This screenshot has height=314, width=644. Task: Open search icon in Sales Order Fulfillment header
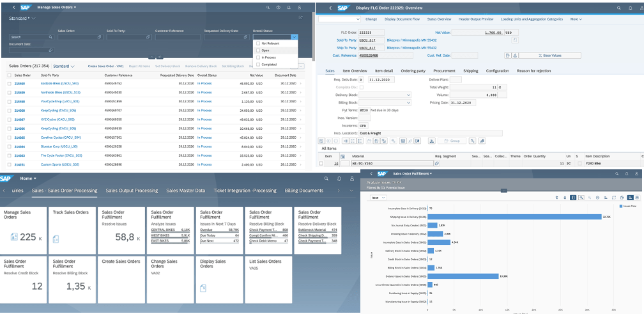pos(616,174)
